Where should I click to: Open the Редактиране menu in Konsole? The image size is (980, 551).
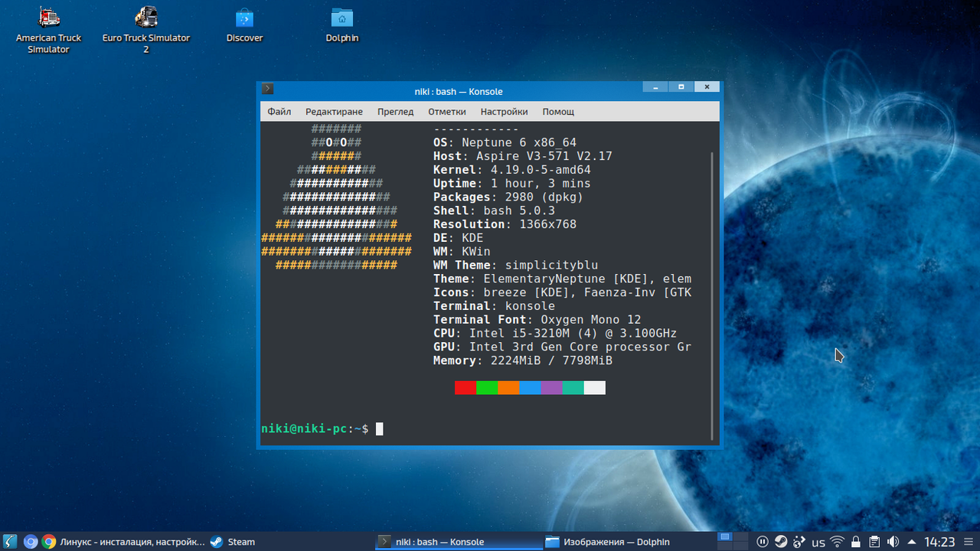pyautogui.click(x=334, y=112)
